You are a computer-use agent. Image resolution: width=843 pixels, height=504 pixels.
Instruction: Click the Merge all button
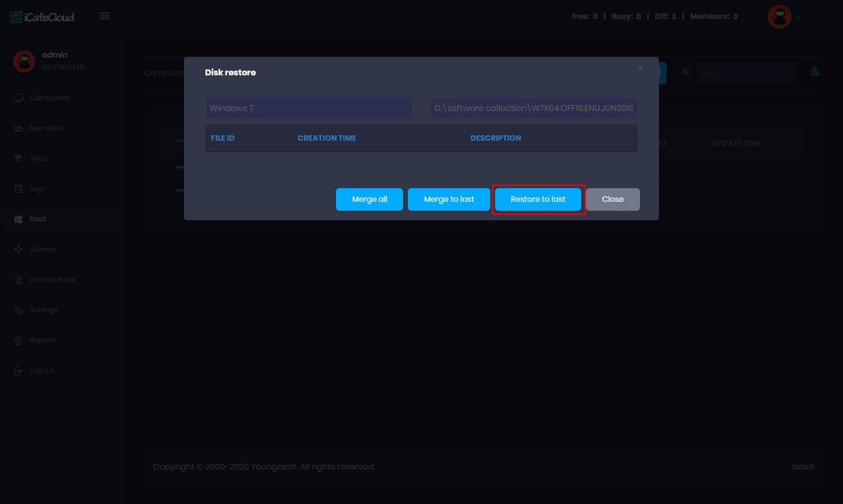tap(369, 199)
